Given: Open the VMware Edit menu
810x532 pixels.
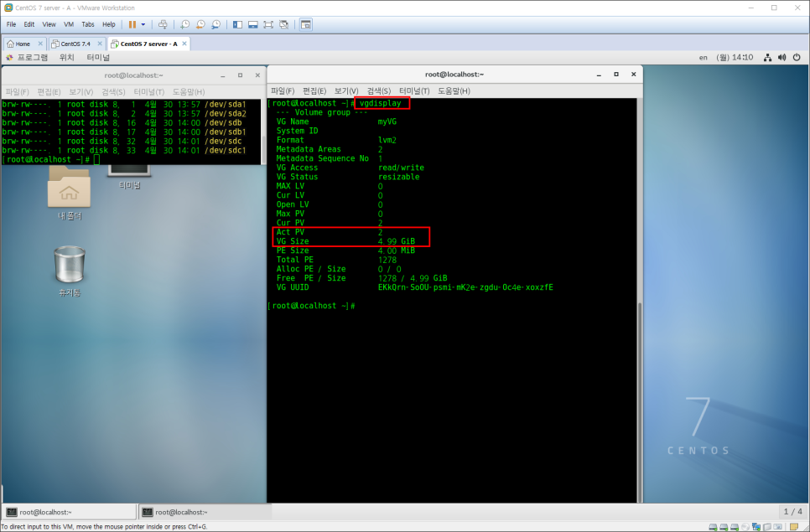Looking at the screenshot, I should tap(29, 24).
